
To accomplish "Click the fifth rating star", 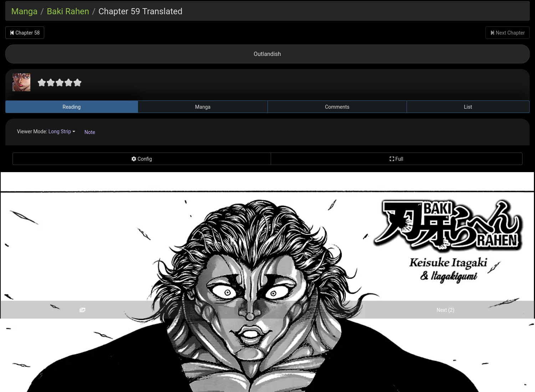I will click(77, 83).
